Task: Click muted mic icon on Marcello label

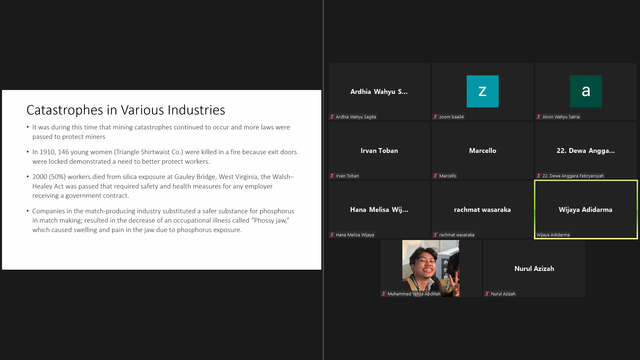Action: click(x=436, y=176)
